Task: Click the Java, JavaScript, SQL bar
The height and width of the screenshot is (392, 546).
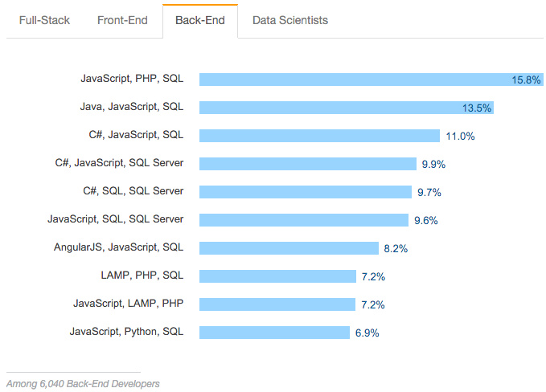Action: tap(347, 108)
